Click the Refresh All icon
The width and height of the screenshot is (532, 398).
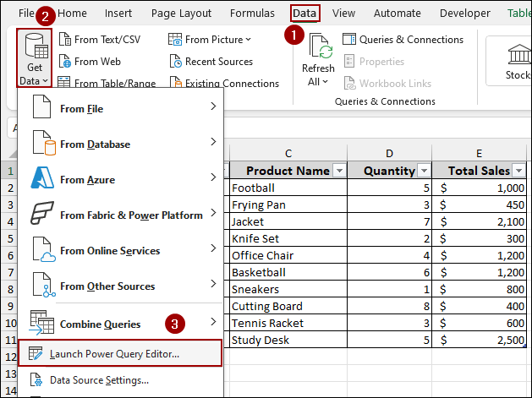point(321,46)
